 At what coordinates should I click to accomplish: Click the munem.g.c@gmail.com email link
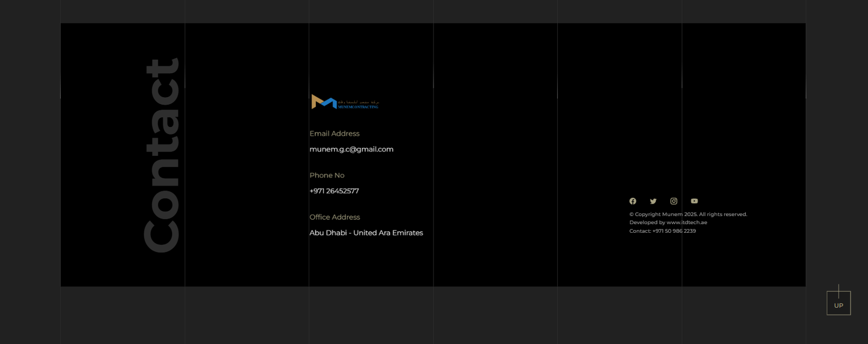point(352,149)
